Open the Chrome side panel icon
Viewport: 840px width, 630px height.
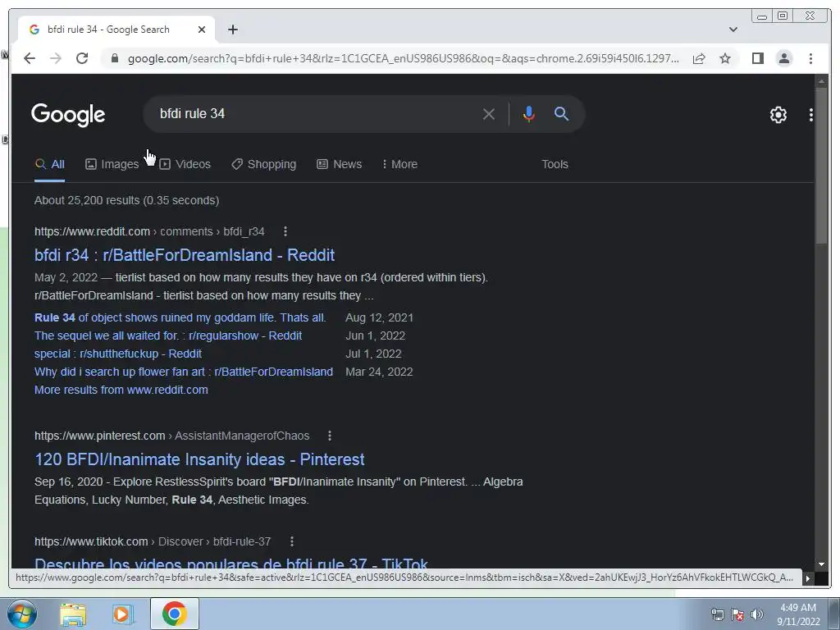coord(757,58)
